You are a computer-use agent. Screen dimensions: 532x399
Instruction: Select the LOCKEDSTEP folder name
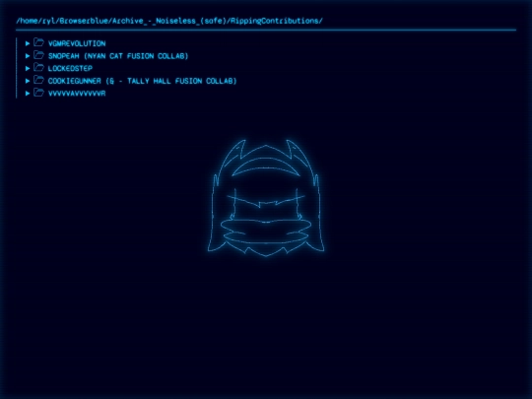pos(70,69)
